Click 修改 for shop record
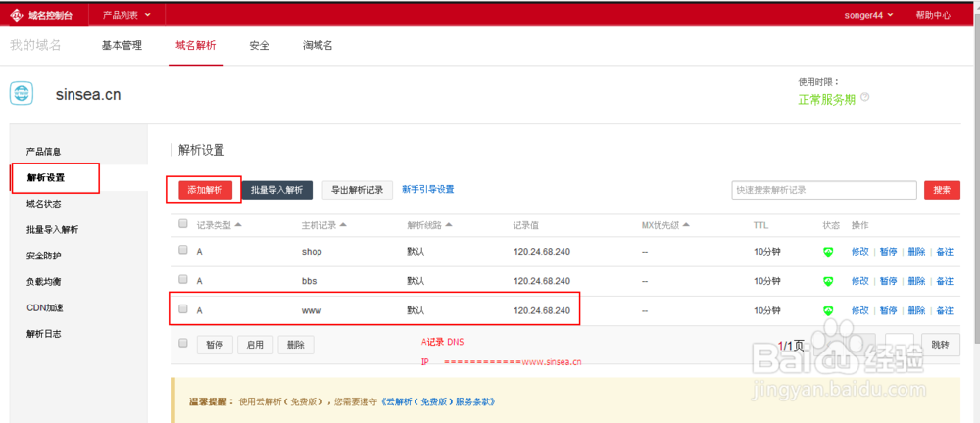The image size is (980, 423). [860, 252]
